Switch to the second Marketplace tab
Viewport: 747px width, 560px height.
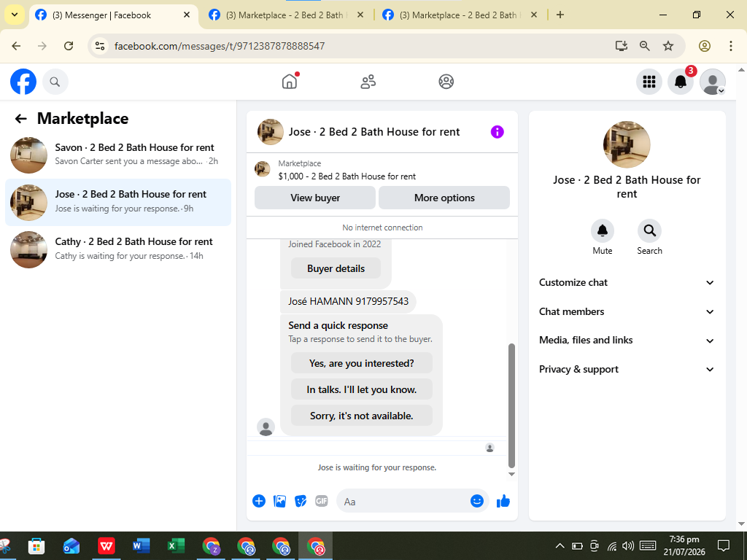(287, 15)
